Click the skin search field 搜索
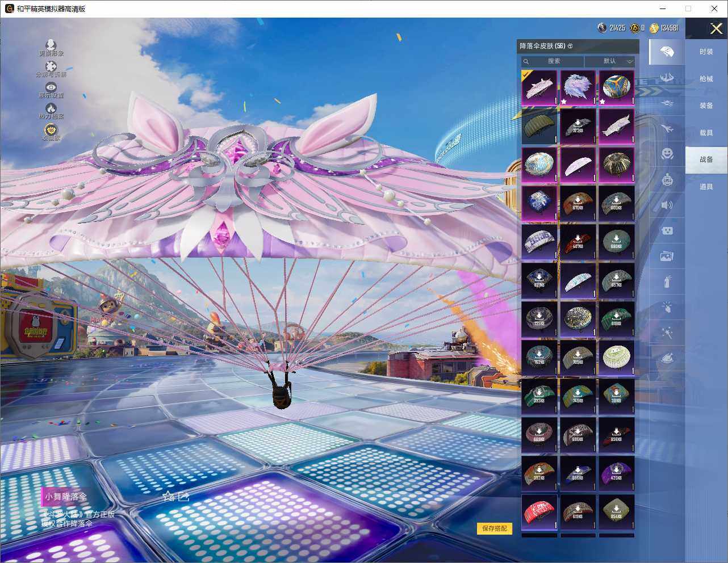Image resolution: width=728 pixels, height=563 pixels. click(x=553, y=61)
